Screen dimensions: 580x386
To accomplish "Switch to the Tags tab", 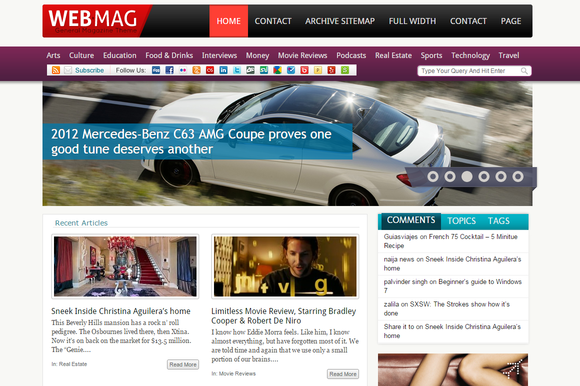I will pos(499,221).
